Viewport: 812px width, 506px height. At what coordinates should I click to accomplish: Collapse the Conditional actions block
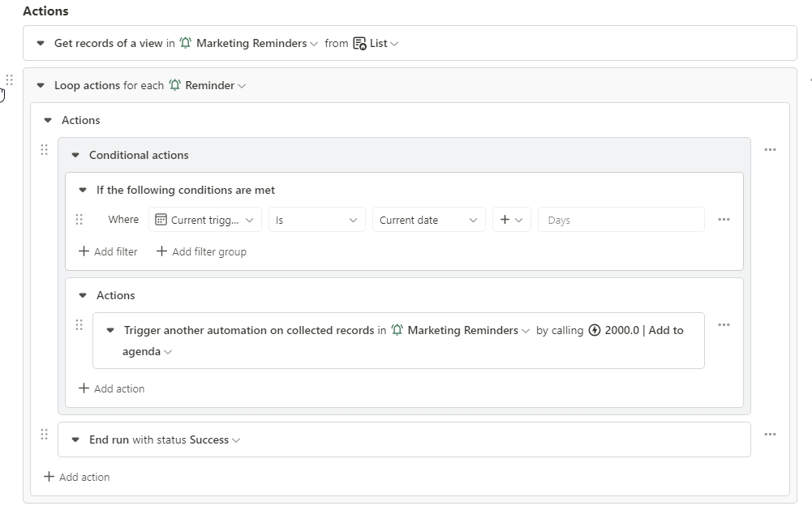point(75,155)
